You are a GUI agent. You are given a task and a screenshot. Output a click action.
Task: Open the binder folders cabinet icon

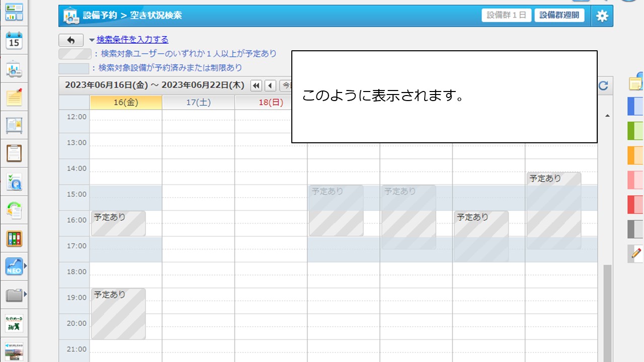pyautogui.click(x=14, y=238)
